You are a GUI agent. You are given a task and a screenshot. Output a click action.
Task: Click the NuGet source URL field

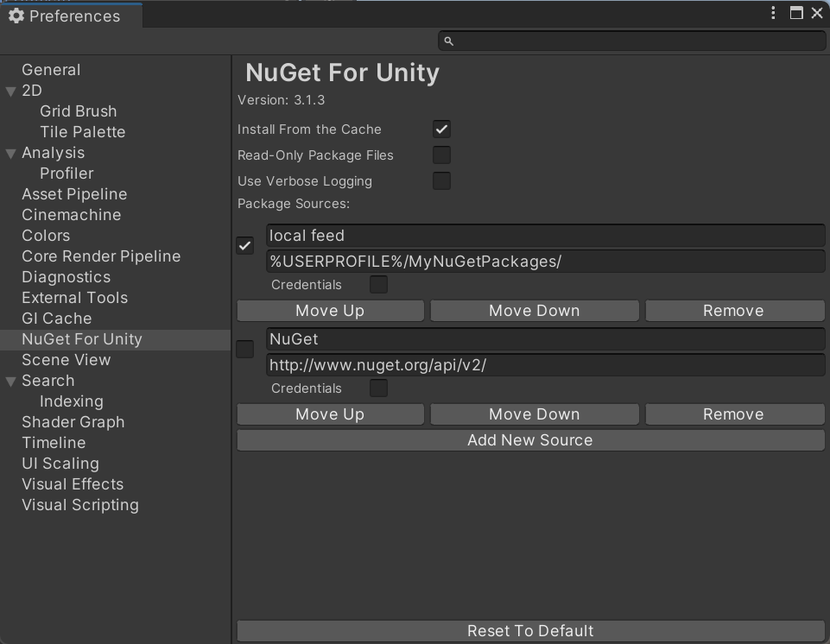(544, 364)
